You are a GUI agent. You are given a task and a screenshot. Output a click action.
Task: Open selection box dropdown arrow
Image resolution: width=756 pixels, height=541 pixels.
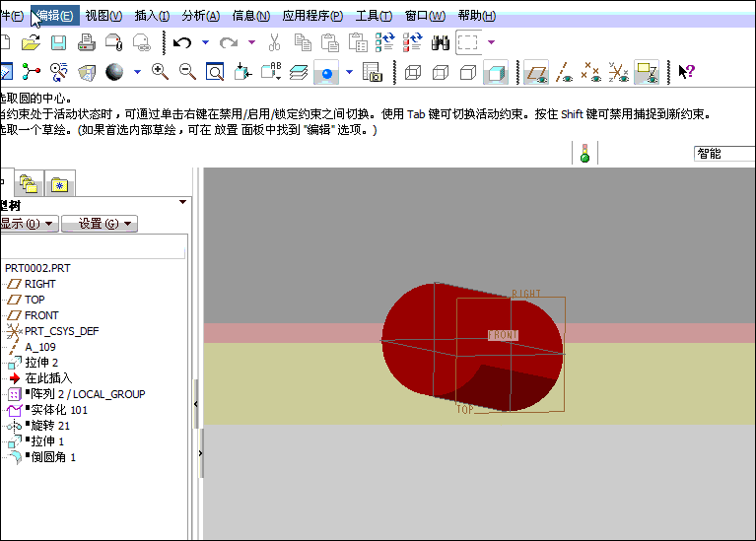[x=491, y=42]
